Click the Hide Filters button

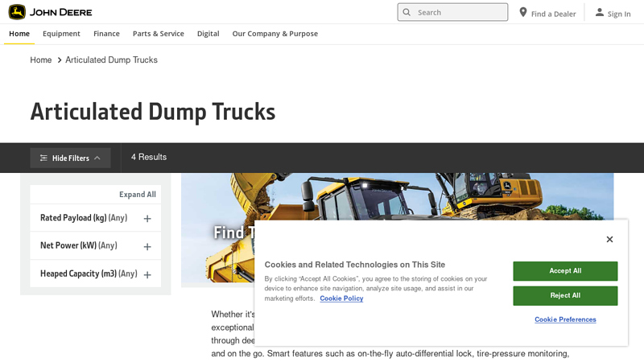[x=70, y=158]
